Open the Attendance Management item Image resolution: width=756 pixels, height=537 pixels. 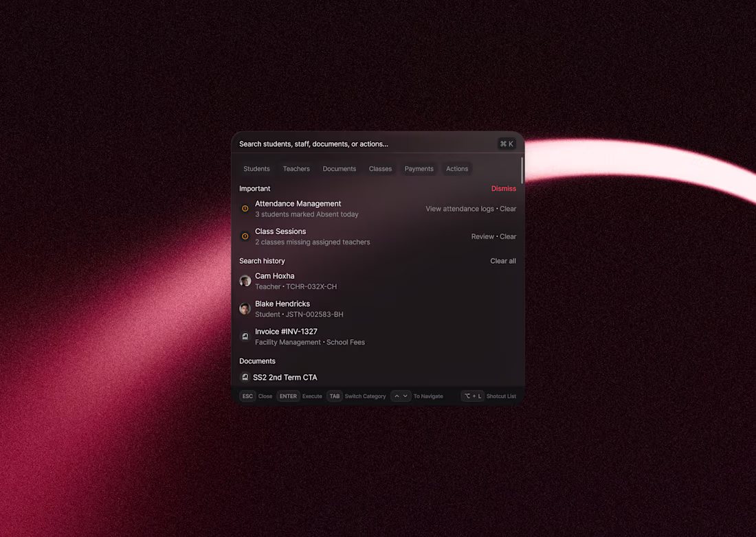377,209
